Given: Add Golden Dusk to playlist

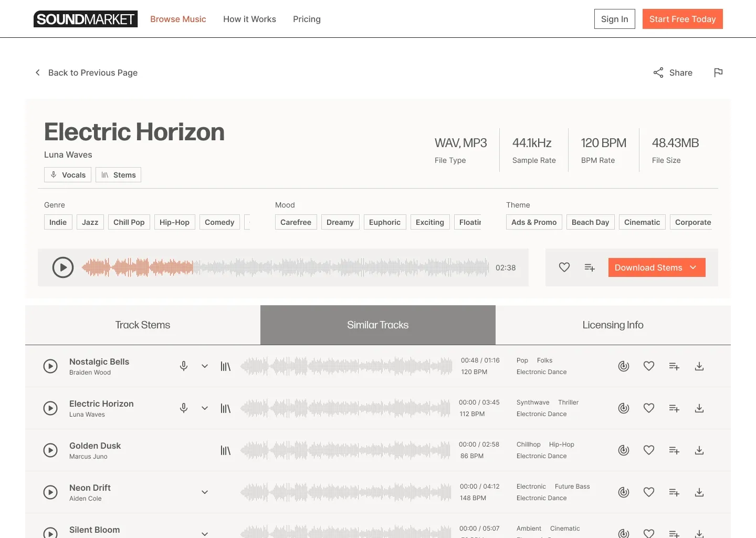Looking at the screenshot, I should pos(674,450).
